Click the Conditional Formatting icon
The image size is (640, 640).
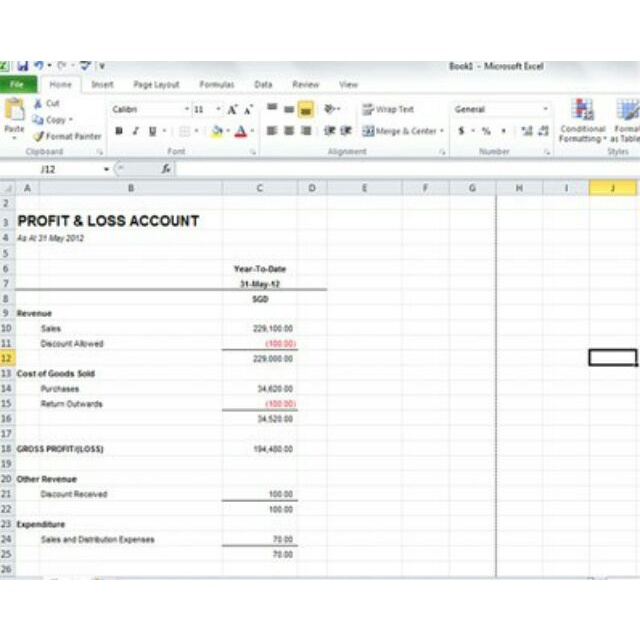point(582,111)
